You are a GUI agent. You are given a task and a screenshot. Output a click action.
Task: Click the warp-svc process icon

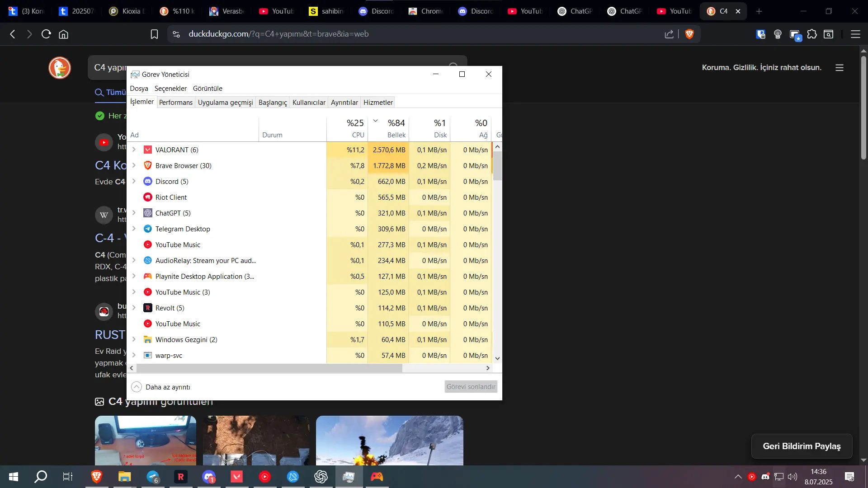click(x=147, y=356)
